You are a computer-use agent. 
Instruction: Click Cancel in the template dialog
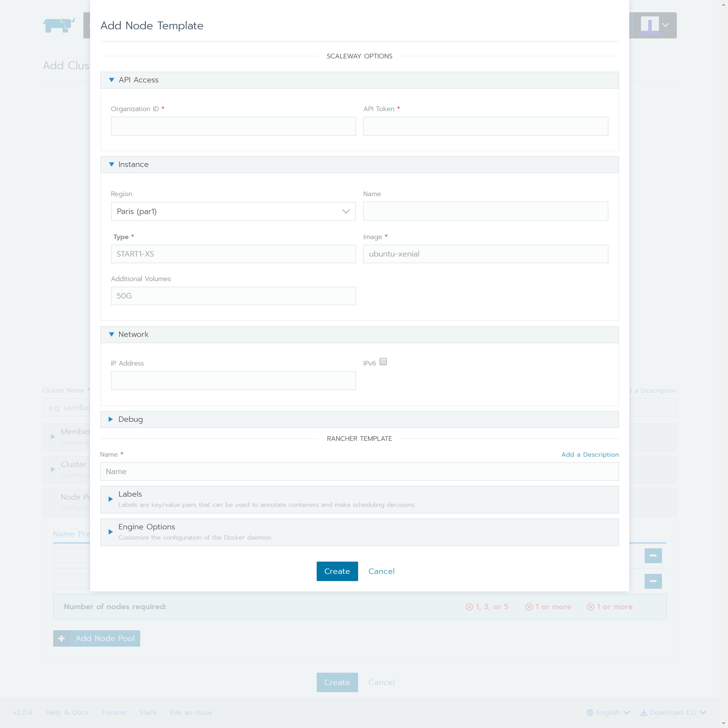click(x=381, y=571)
